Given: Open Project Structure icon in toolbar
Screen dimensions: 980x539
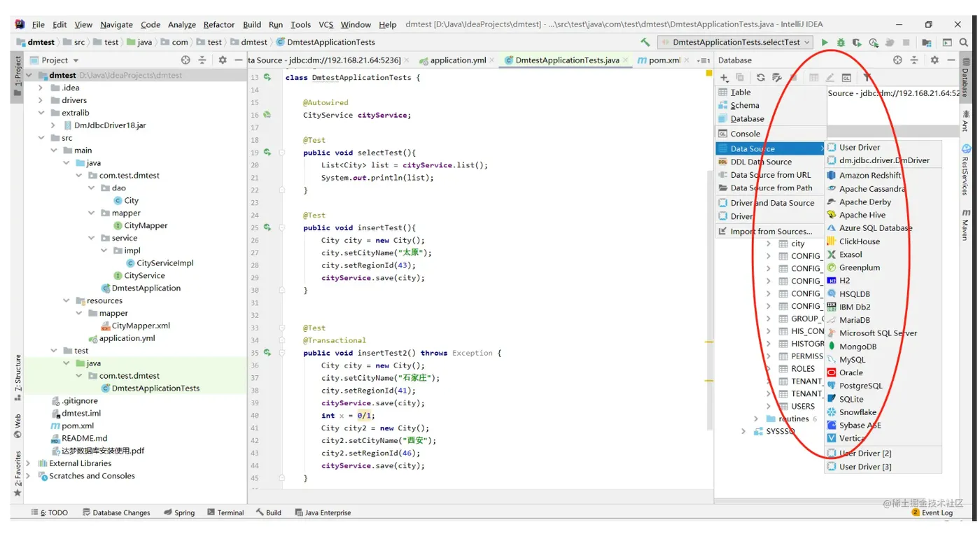Looking at the screenshot, I should pyautogui.click(x=927, y=43).
